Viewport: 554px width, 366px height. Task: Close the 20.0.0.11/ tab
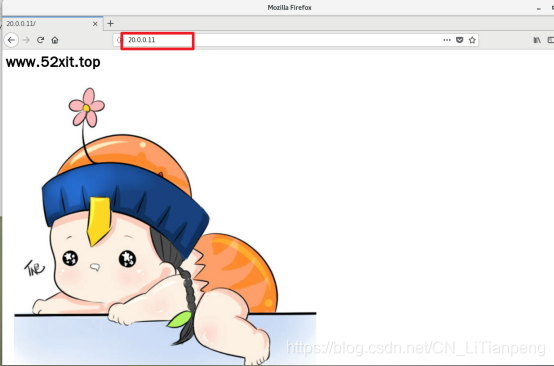coord(95,24)
